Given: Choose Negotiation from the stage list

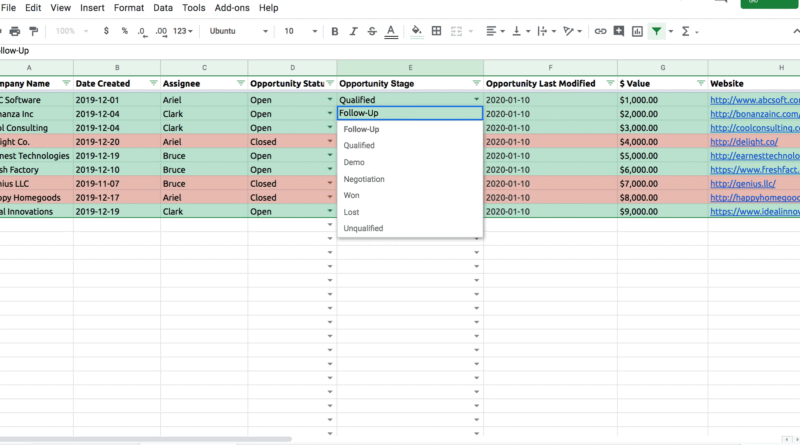Looking at the screenshot, I should (364, 179).
